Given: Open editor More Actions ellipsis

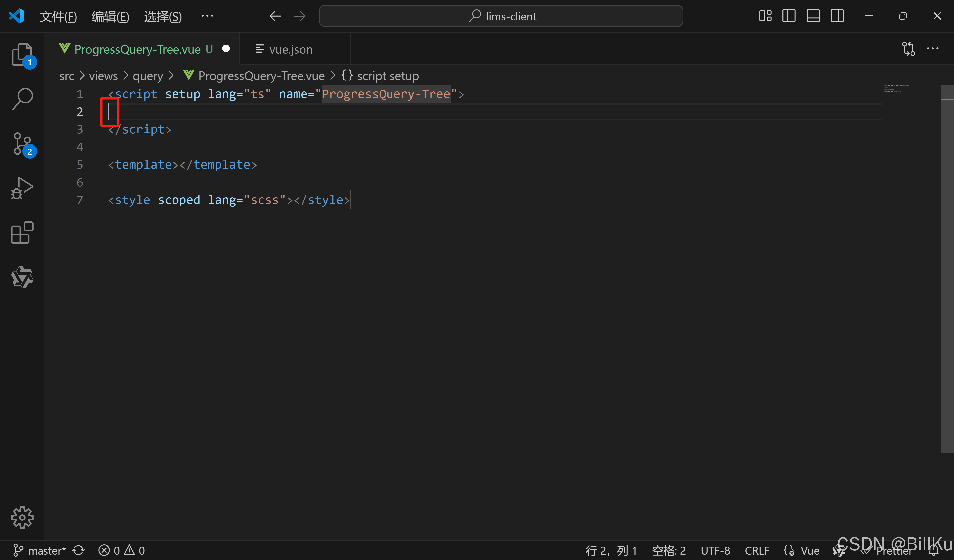Looking at the screenshot, I should (932, 49).
